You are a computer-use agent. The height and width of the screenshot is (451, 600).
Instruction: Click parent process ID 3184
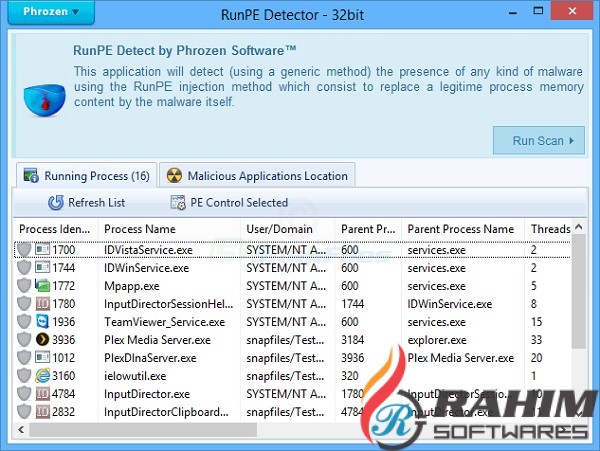click(x=352, y=340)
